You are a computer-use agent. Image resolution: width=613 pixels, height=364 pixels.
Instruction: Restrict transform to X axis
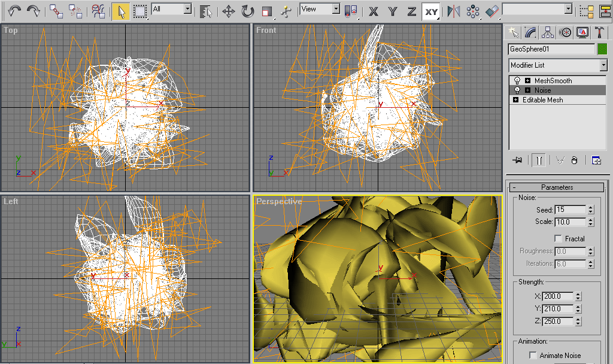point(374,12)
